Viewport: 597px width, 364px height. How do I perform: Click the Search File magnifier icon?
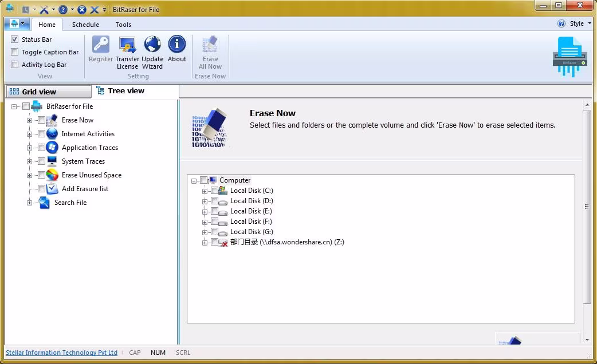44,203
